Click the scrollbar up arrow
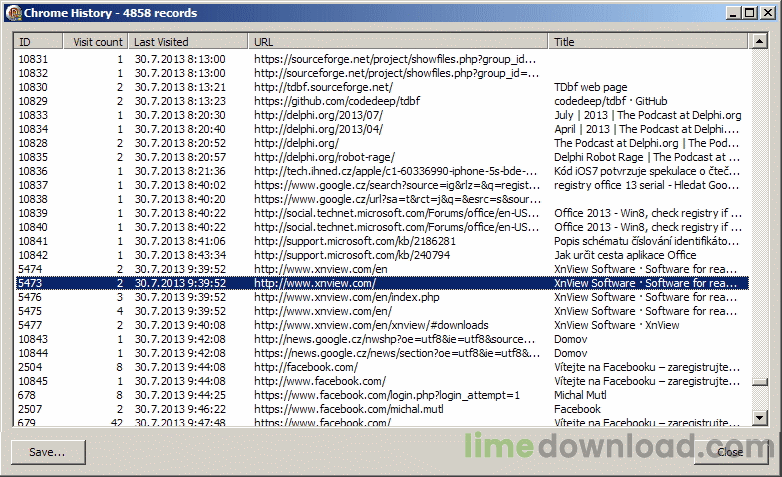 point(759,41)
